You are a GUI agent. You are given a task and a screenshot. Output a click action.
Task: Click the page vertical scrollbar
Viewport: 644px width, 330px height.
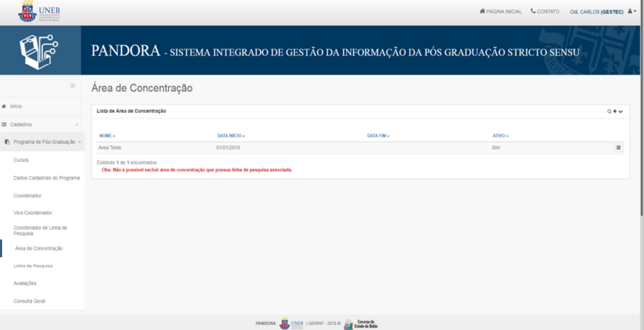coord(642,107)
